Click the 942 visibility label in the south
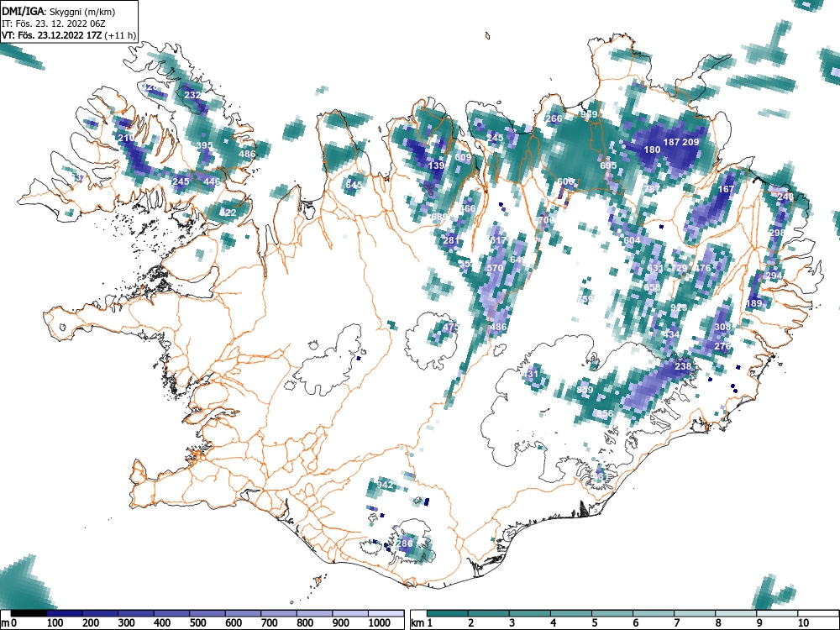 coord(385,485)
